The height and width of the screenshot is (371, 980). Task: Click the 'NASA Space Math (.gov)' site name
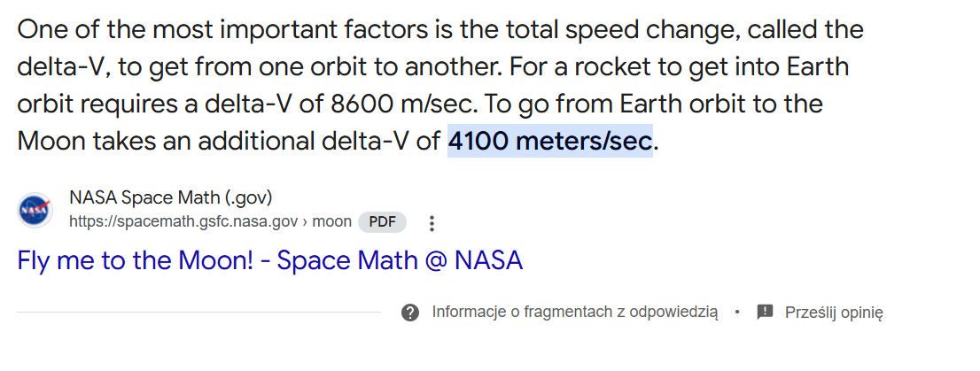coord(170,197)
